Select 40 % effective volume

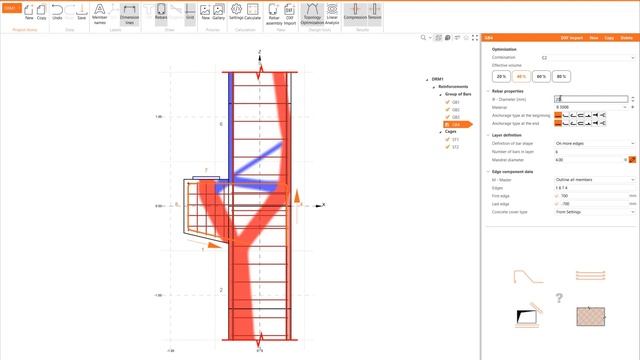(521, 76)
